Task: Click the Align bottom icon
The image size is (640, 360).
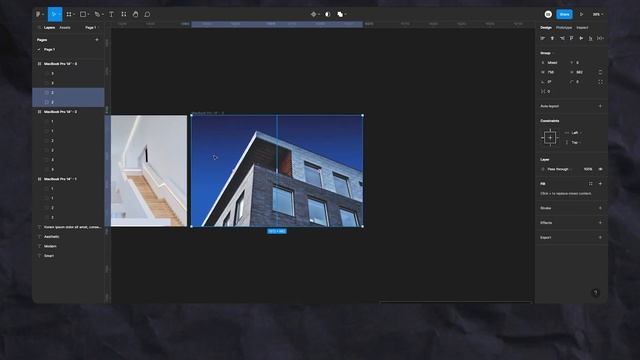Action: pyautogui.click(x=591, y=38)
